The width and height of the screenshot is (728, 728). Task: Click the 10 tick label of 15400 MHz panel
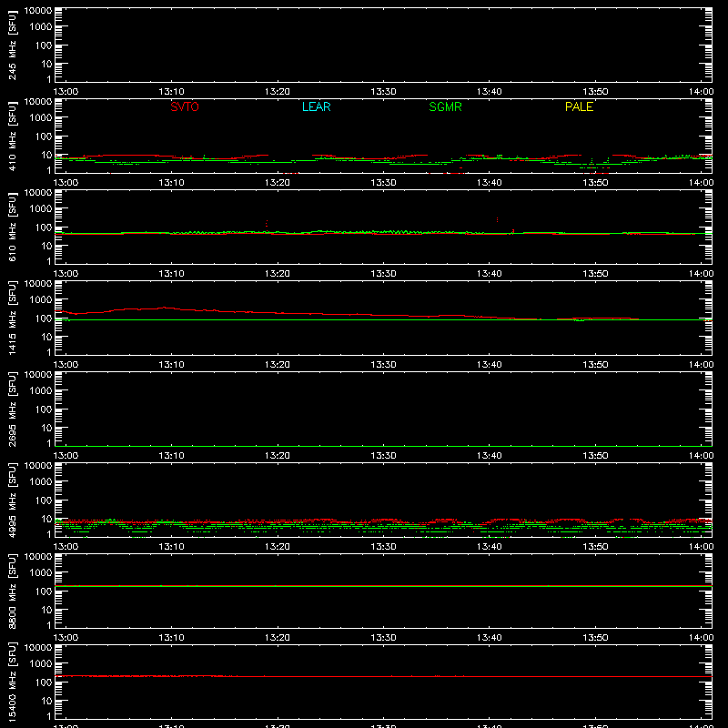[x=46, y=701]
